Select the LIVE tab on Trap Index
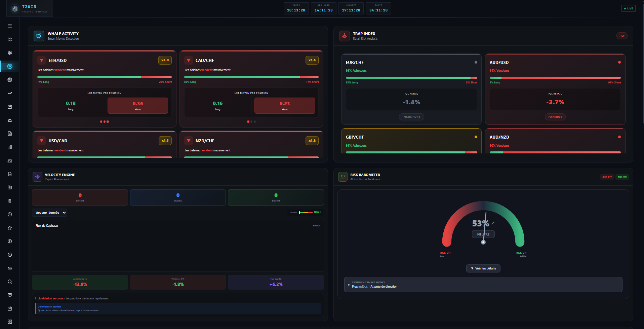The width and height of the screenshot is (644, 329). [621, 36]
